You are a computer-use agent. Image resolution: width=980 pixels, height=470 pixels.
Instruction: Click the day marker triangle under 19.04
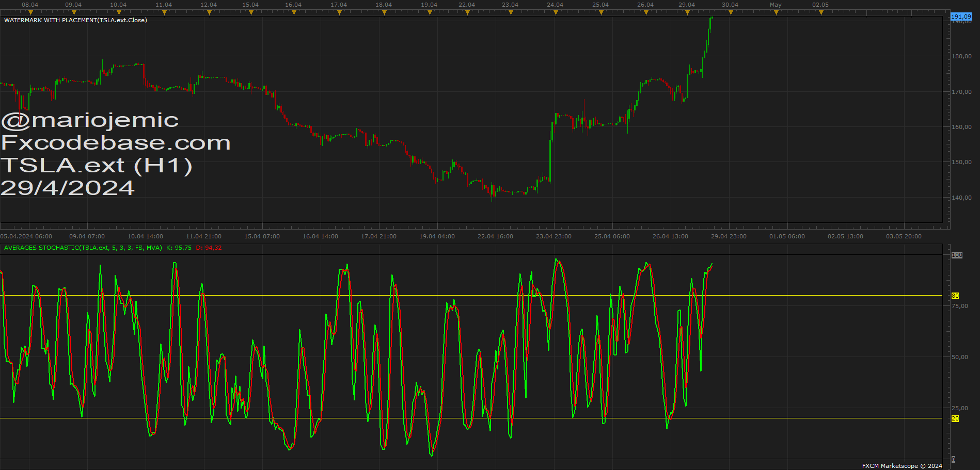(430, 12)
